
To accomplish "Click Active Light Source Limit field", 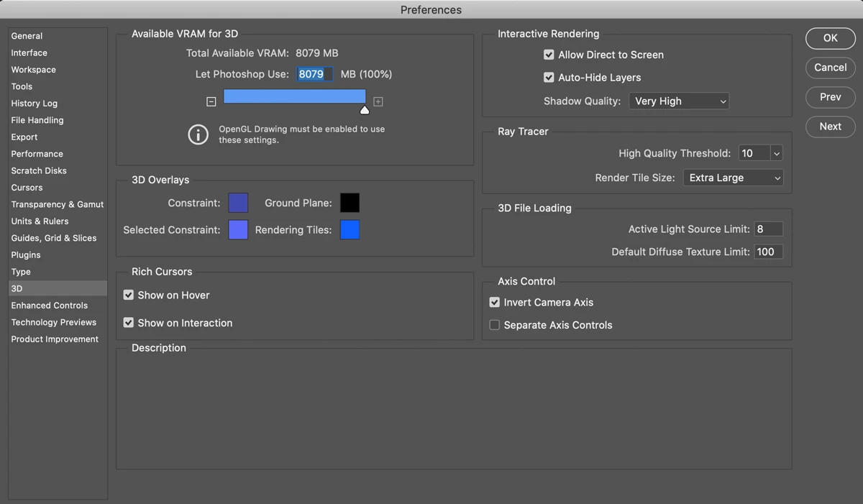I will point(768,229).
